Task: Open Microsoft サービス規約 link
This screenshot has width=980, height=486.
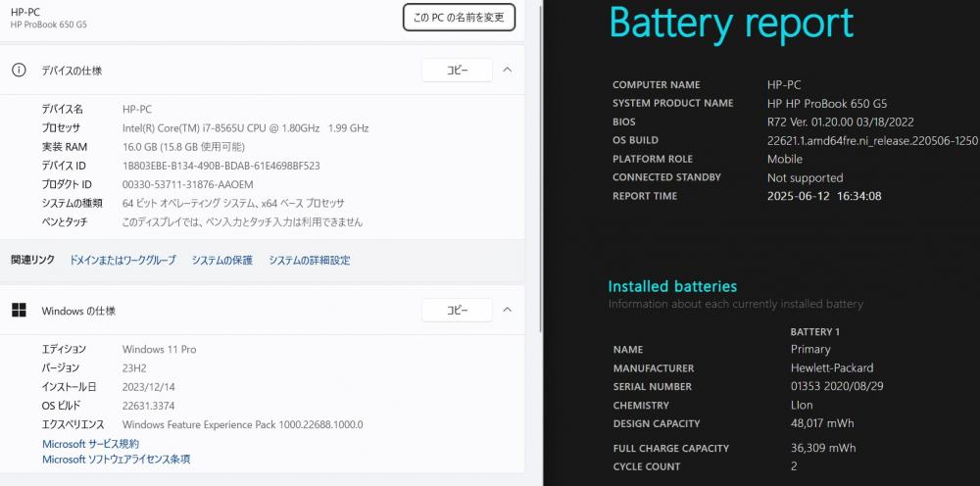Action: [x=90, y=444]
